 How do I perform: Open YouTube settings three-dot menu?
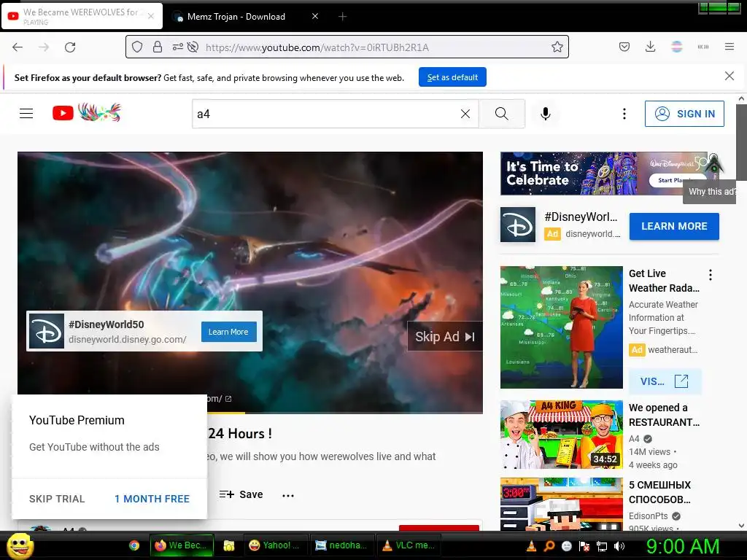point(624,114)
